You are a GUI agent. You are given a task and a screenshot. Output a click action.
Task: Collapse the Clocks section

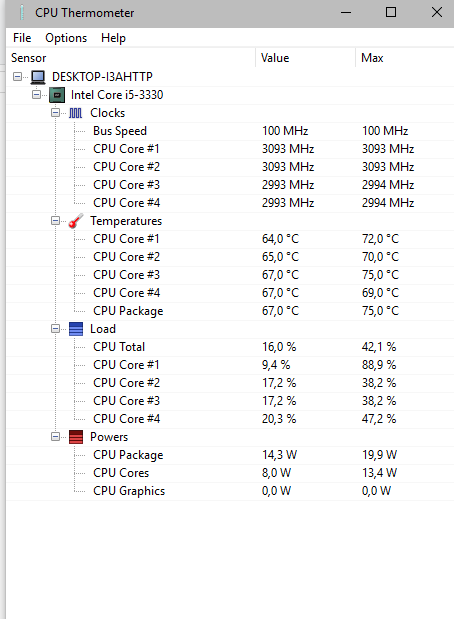point(55,113)
